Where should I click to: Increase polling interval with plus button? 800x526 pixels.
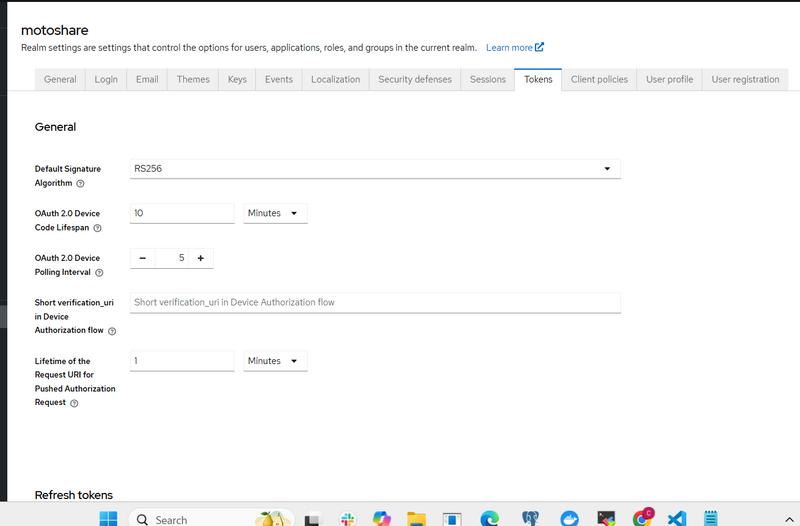pos(200,258)
